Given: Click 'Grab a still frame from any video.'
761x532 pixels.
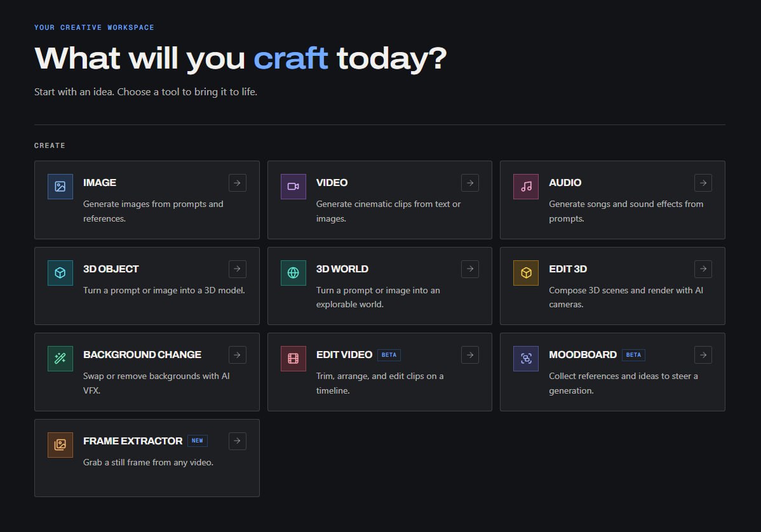Looking at the screenshot, I should tap(148, 463).
